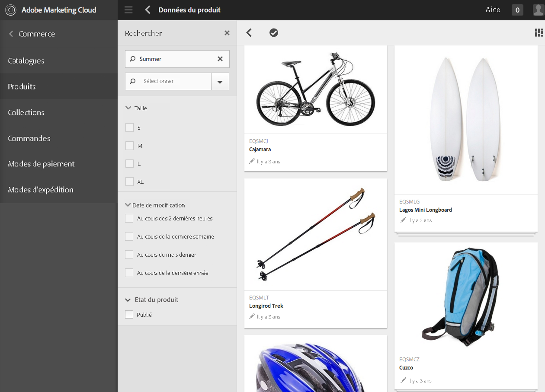
Task: Enable Au cours du mois dernier filter
Action: (x=129, y=255)
